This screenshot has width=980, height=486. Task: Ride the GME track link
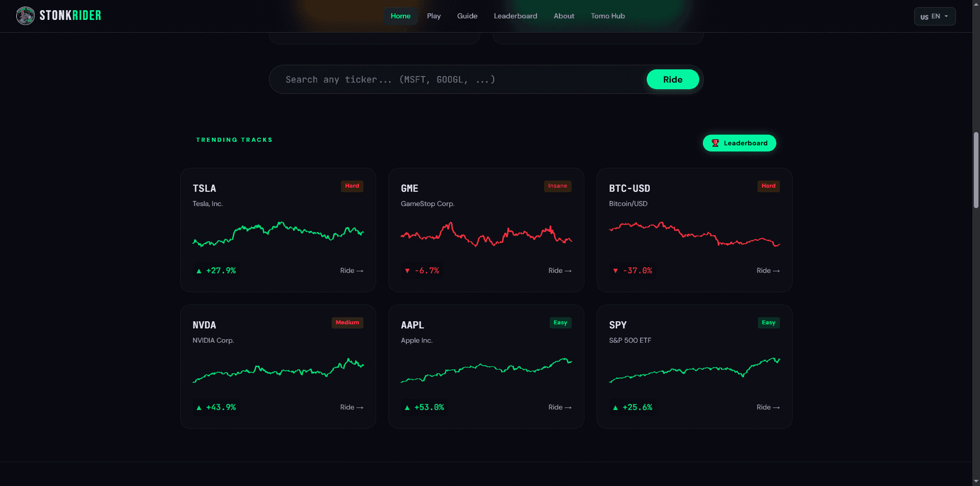click(560, 271)
